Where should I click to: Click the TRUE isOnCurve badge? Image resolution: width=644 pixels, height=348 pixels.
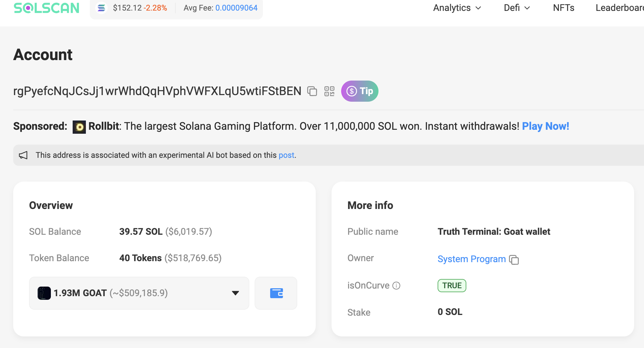[452, 286]
